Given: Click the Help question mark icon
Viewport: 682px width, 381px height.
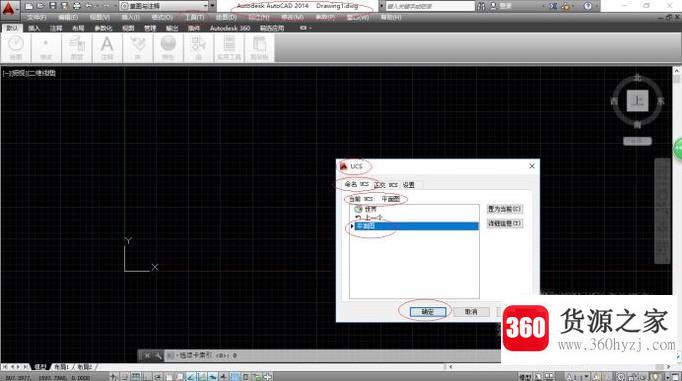Looking at the screenshot, I should (588, 6).
